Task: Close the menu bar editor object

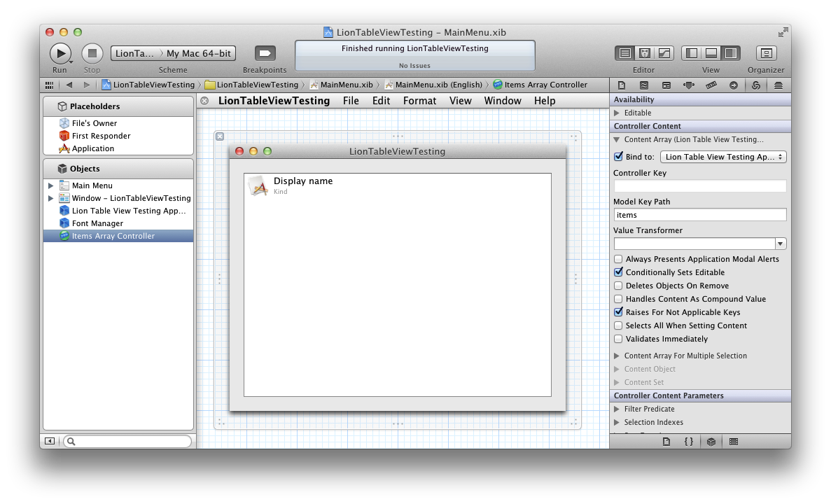Action: pyautogui.click(x=204, y=101)
